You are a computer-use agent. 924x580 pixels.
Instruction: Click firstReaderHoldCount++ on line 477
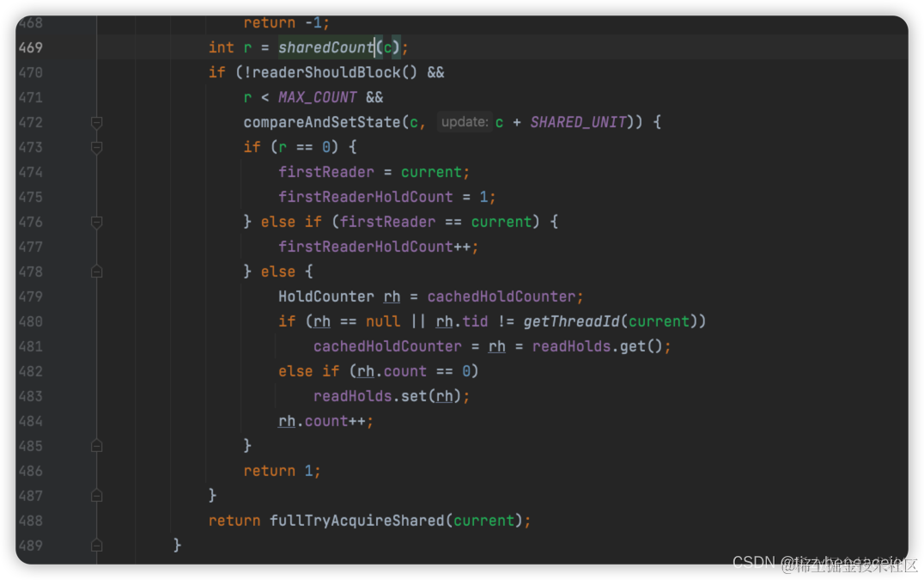[374, 247]
